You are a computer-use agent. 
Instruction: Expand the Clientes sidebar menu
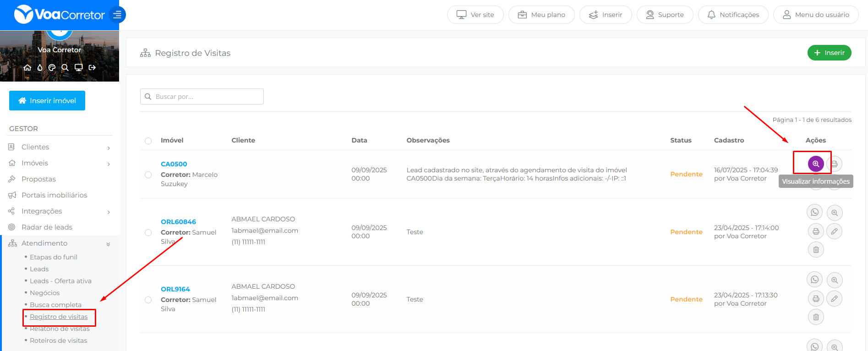click(x=60, y=147)
